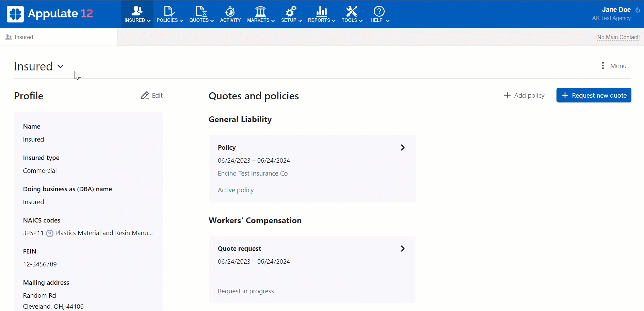Expand the General Liability policy arrow
The height and width of the screenshot is (311, 644).
click(x=402, y=147)
